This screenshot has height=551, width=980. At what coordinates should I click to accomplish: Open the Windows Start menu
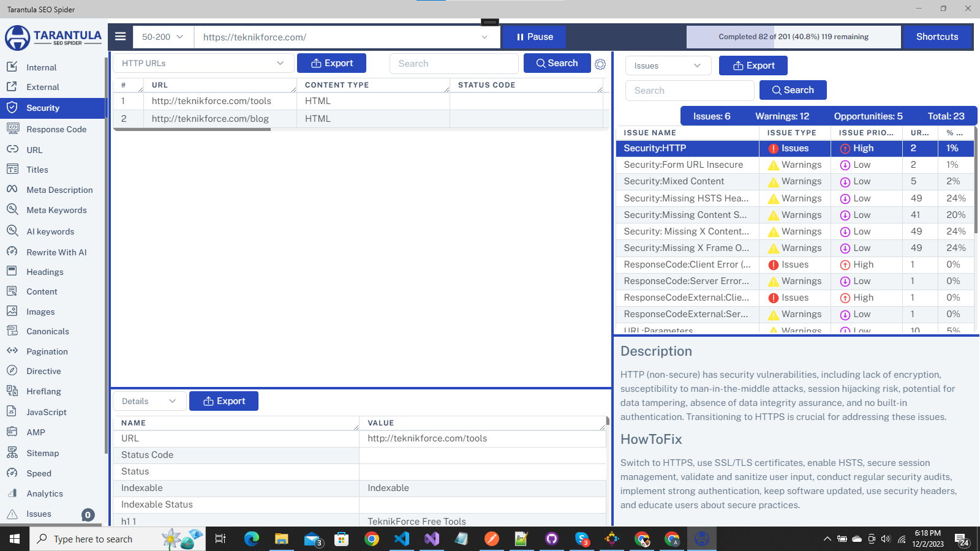tap(15, 539)
